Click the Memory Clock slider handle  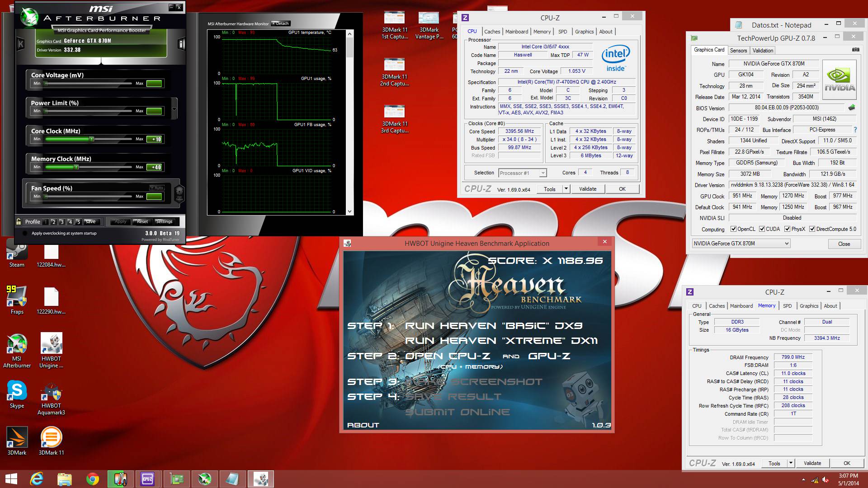pos(76,167)
